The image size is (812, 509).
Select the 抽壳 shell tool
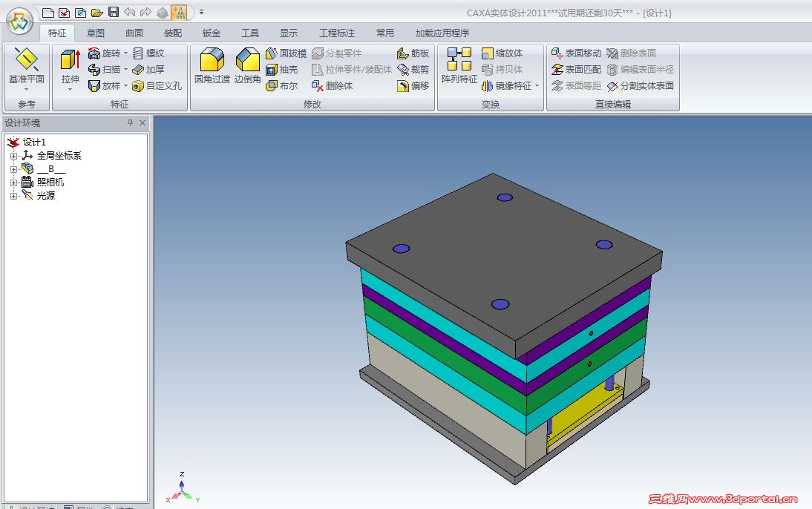282,70
